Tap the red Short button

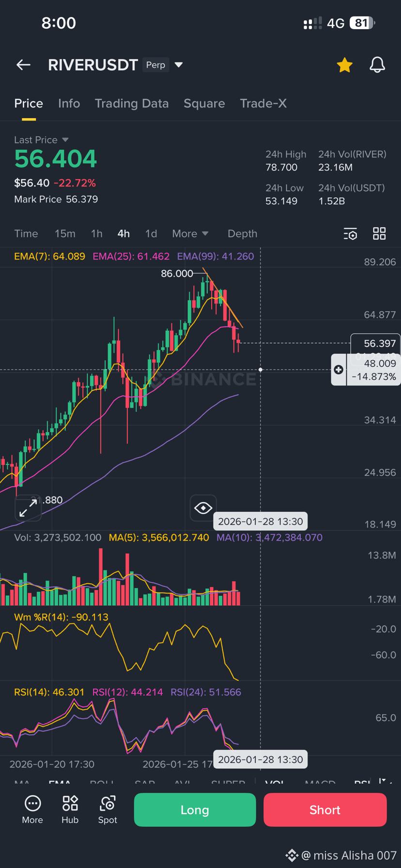pos(325,810)
